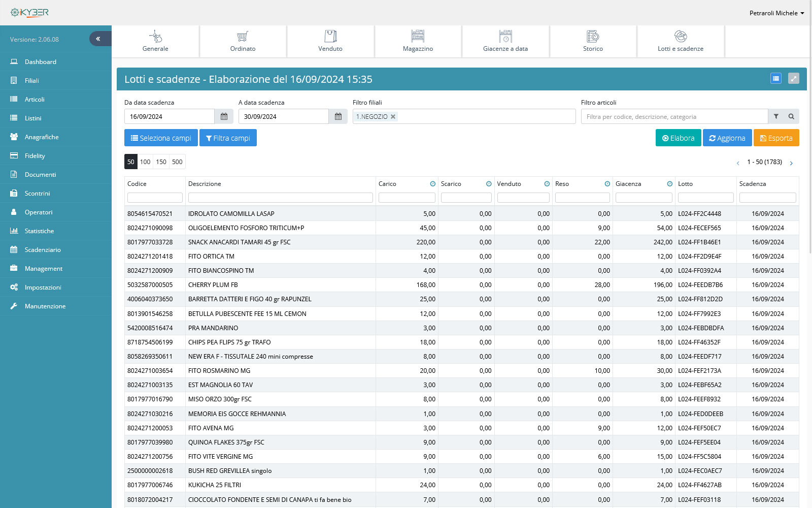This screenshot has width=812, height=508.
Task: Click the Documenti sidebar icon
Action: (x=14, y=174)
